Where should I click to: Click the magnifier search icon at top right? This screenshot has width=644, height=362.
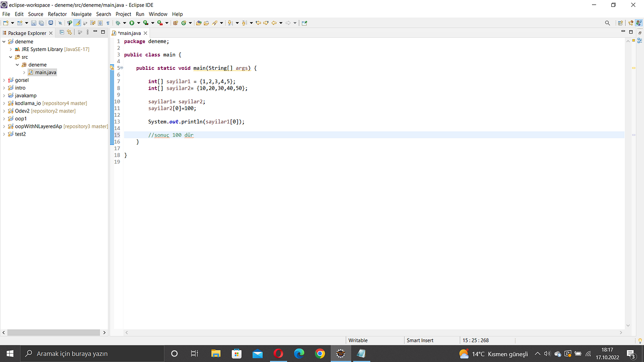608,23
